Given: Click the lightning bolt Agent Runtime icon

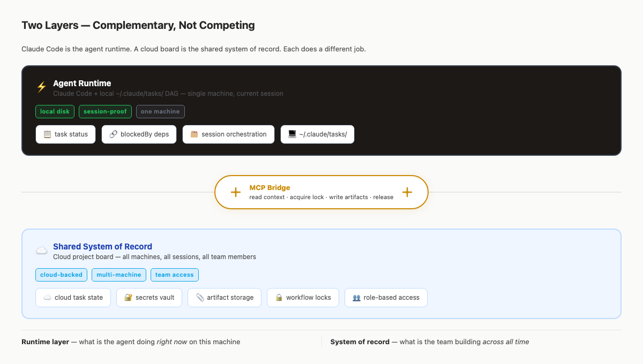Looking at the screenshot, I should [41, 87].
